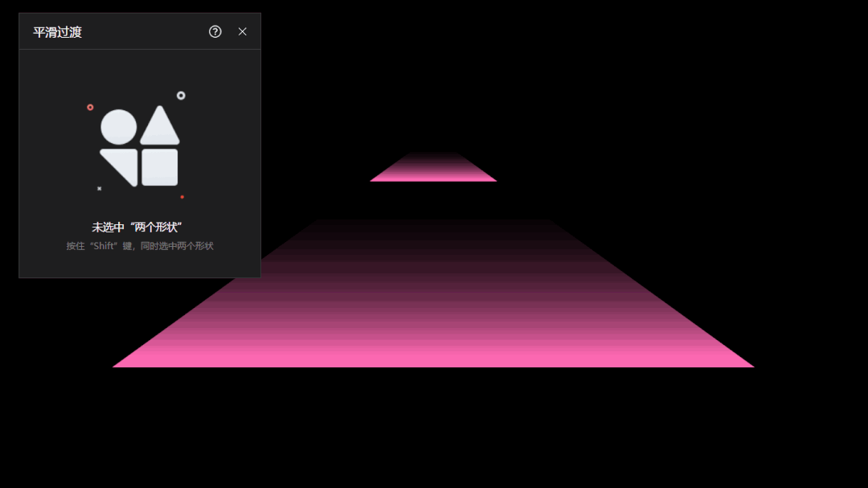The height and width of the screenshot is (488, 868).
Task: Close the 平滑过渡 panel
Action: (243, 31)
